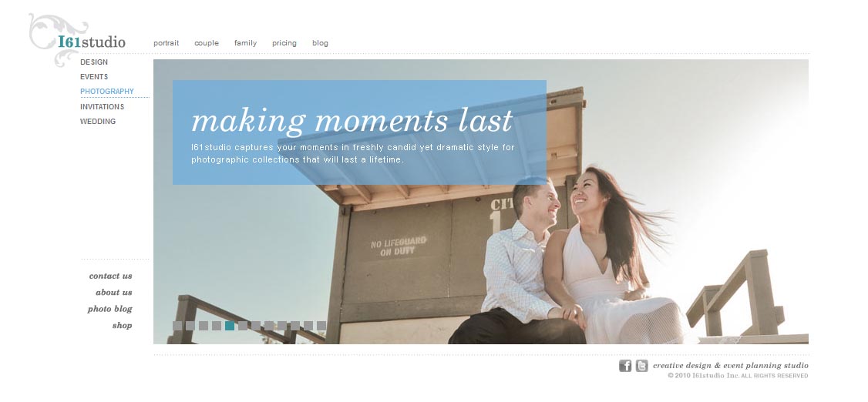Open WEDDING in the side menu
The image size is (868, 402).
pos(98,122)
